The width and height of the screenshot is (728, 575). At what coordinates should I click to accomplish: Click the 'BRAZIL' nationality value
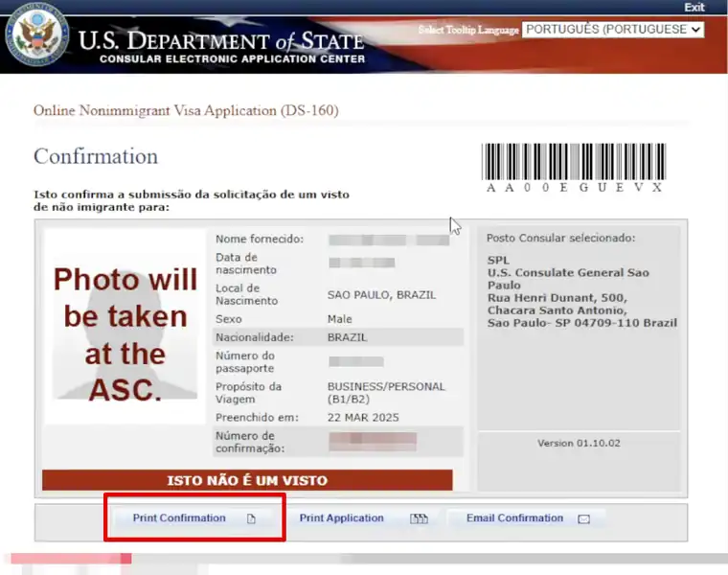(348, 337)
